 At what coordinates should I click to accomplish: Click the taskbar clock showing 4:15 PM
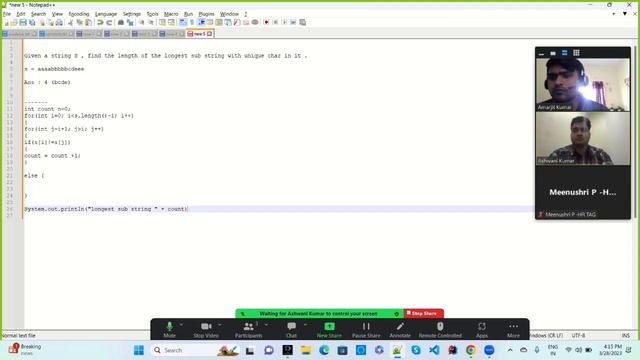[610, 350]
